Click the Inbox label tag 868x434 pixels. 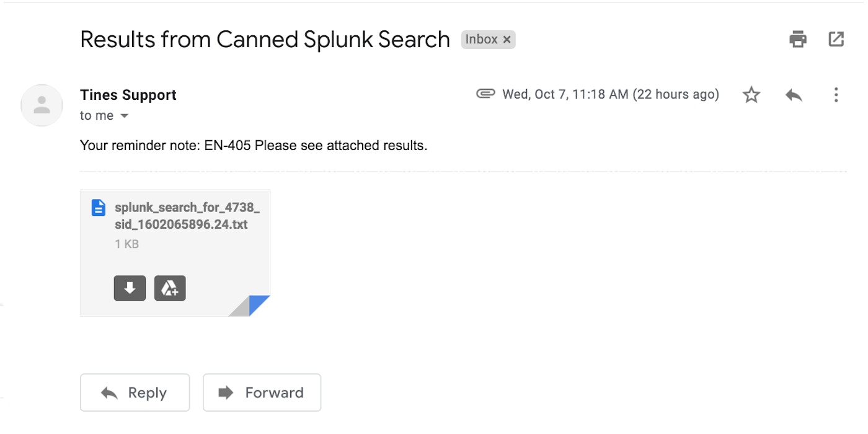click(481, 40)
